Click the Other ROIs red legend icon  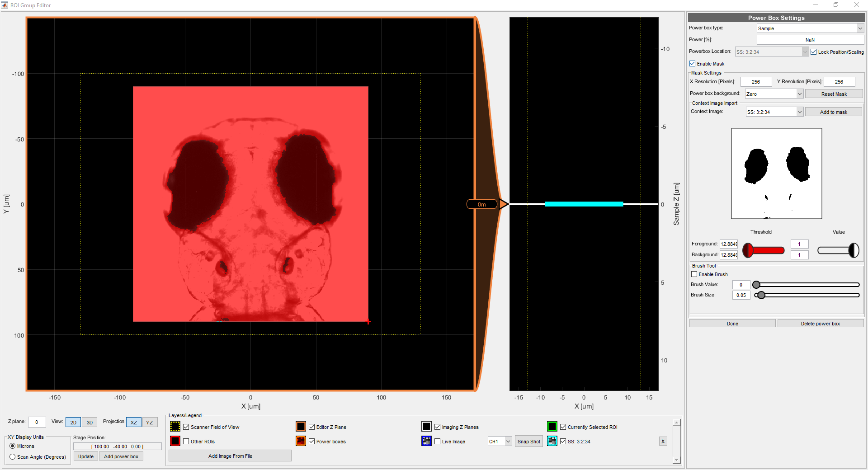(175, 442)
